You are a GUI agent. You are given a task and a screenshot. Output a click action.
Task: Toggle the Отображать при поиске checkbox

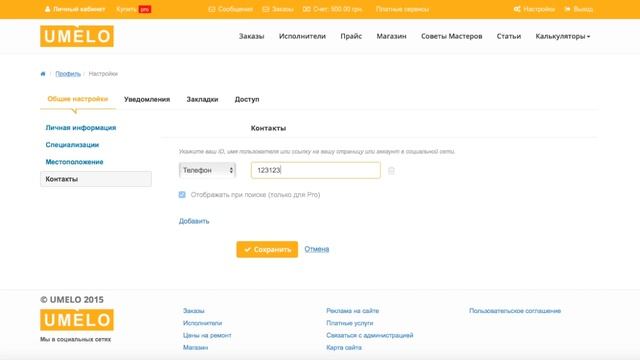[182, 195]
